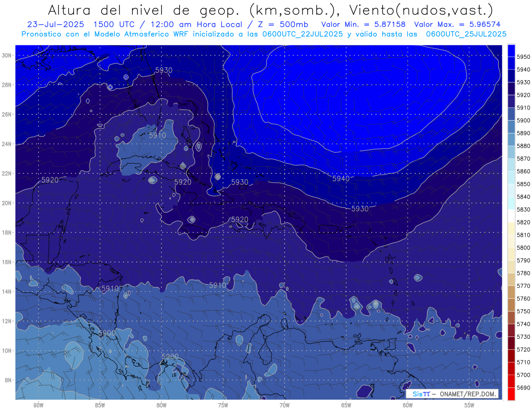Click the 18N latitude axis label
The height and width of the screenshot is (411, 532).
(8, 232)
